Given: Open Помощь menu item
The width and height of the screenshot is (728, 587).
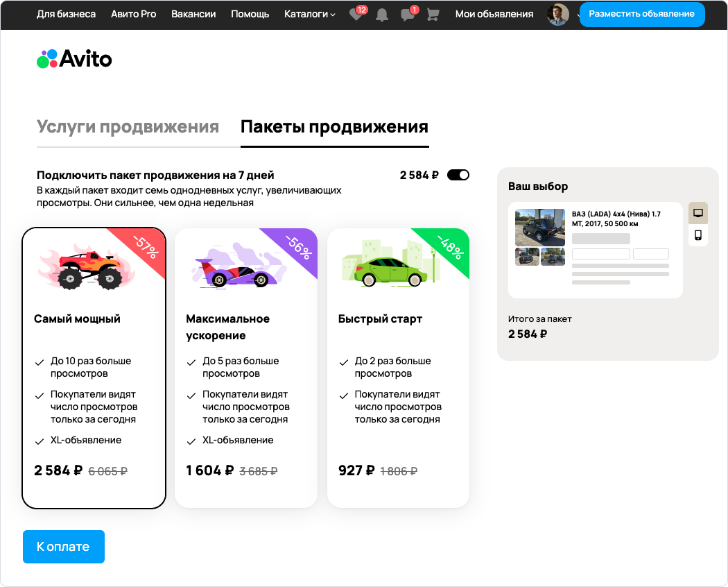Looking at the screenshot, I should coord(250,15).
